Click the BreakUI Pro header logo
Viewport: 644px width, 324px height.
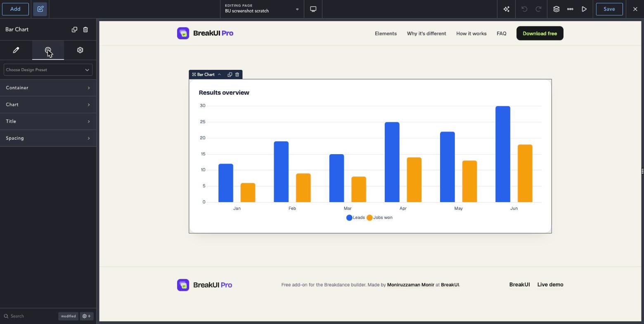coord(205,33)
